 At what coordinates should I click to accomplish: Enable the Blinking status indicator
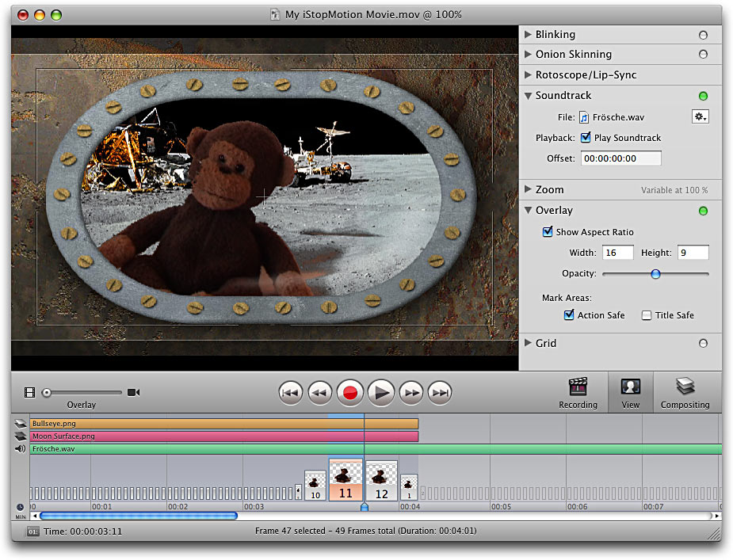703,35
